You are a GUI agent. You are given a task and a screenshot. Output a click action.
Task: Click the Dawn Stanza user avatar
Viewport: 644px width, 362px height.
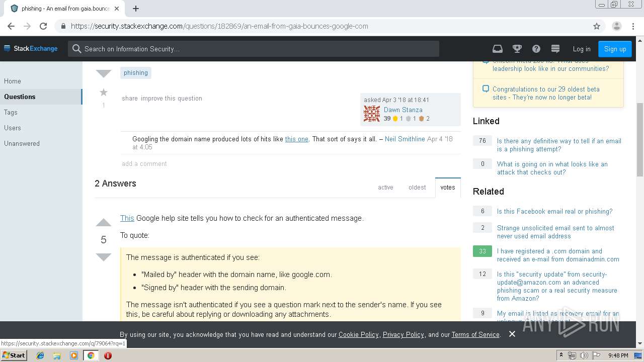[372, 114]
